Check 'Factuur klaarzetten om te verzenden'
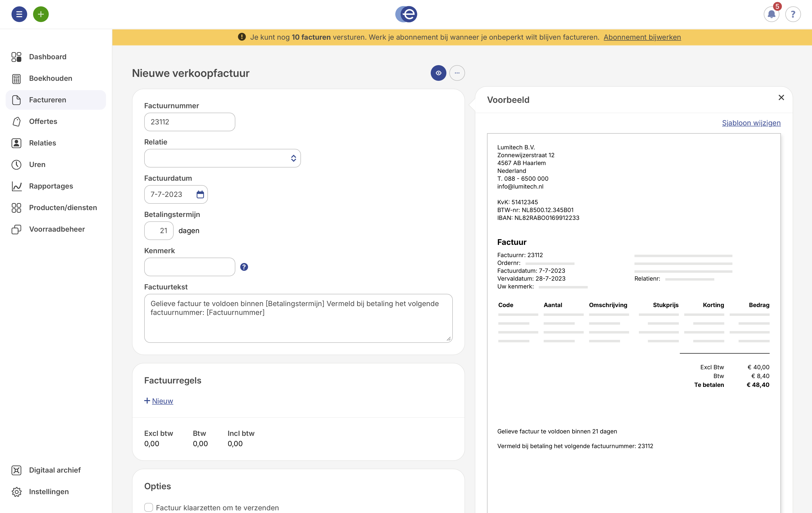 (x=149, y=507)
